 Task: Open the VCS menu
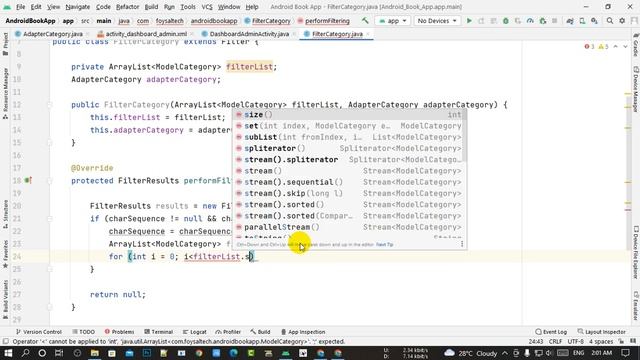(x=207, y=7)
